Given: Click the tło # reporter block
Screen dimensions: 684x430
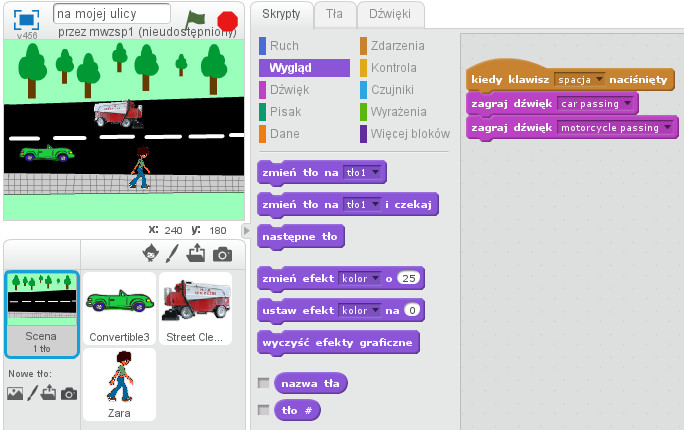Looking at the screenshot, I should click(x=297, y=410).
